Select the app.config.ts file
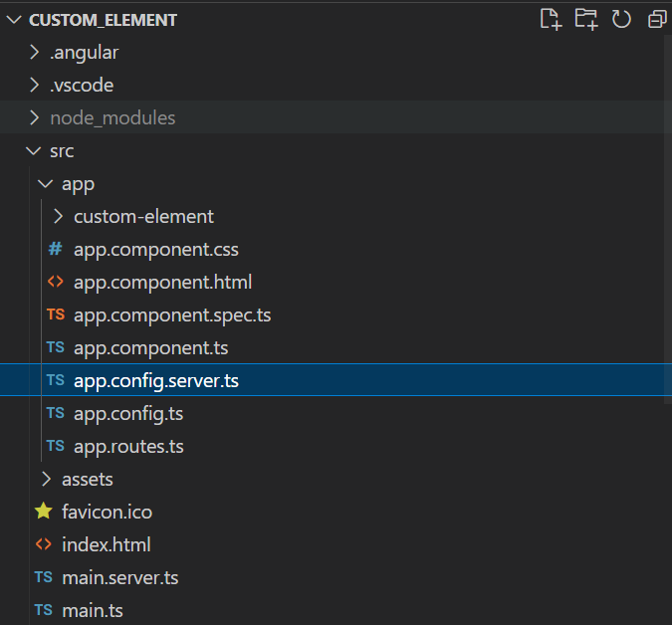The width and height of the screenshot is (672, 625). point(128,413)
